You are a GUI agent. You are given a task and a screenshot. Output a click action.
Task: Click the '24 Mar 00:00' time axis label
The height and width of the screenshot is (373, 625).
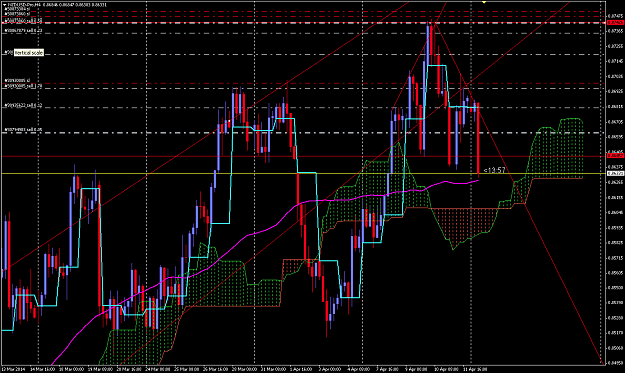(x=158, y=369)
